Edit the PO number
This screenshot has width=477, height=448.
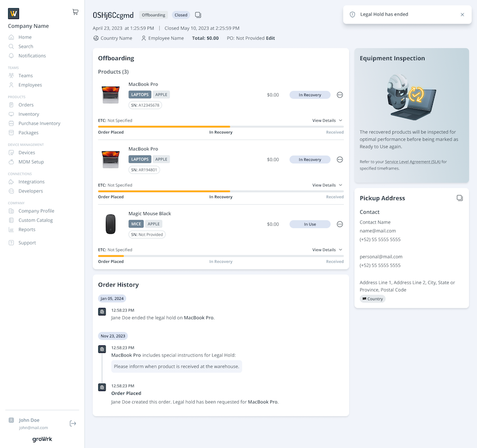270,38
